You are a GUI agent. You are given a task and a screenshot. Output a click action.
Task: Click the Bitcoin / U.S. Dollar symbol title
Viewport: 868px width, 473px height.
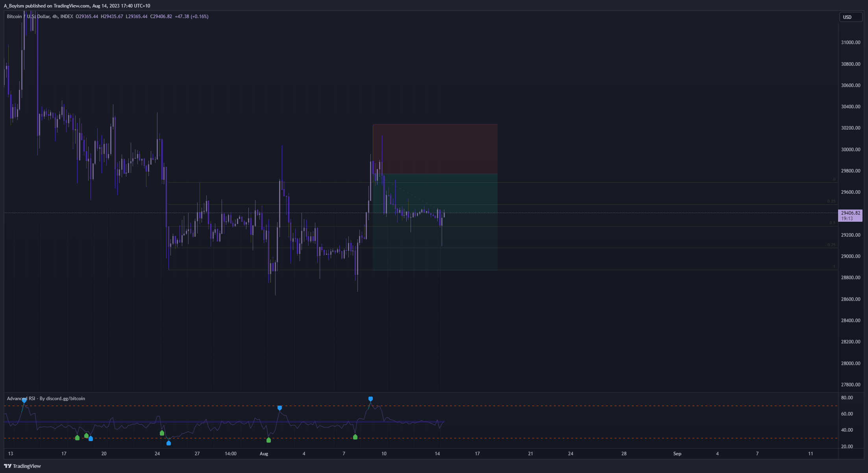28,17
